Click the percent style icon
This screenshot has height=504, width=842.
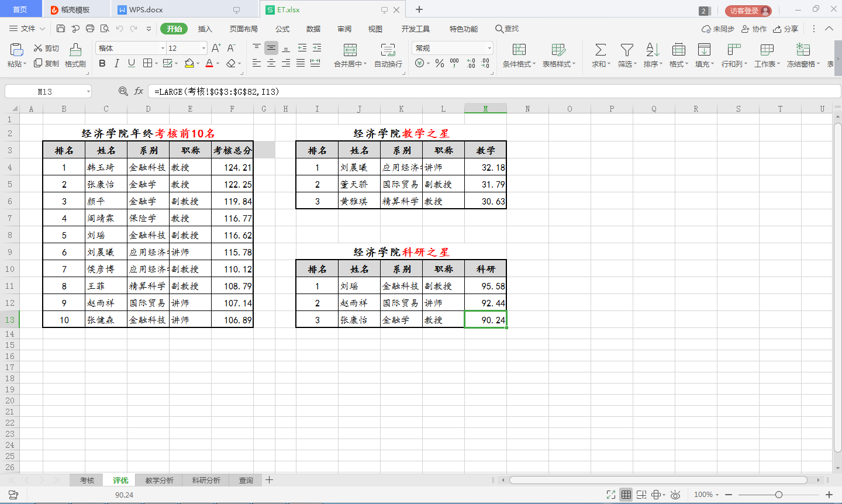(x=440, y=63)
